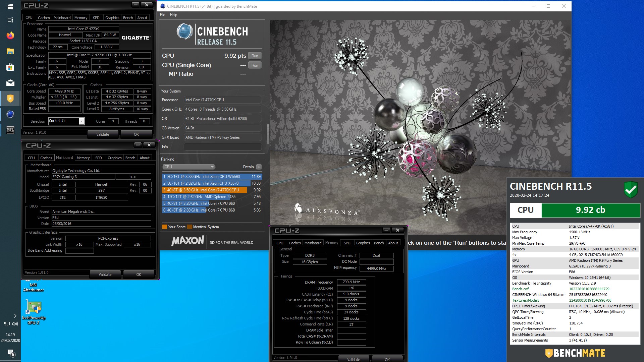Select the TechPowerUp GPU-Z desktop shortcut
644x362 pixels.
(x=34, y=312)
